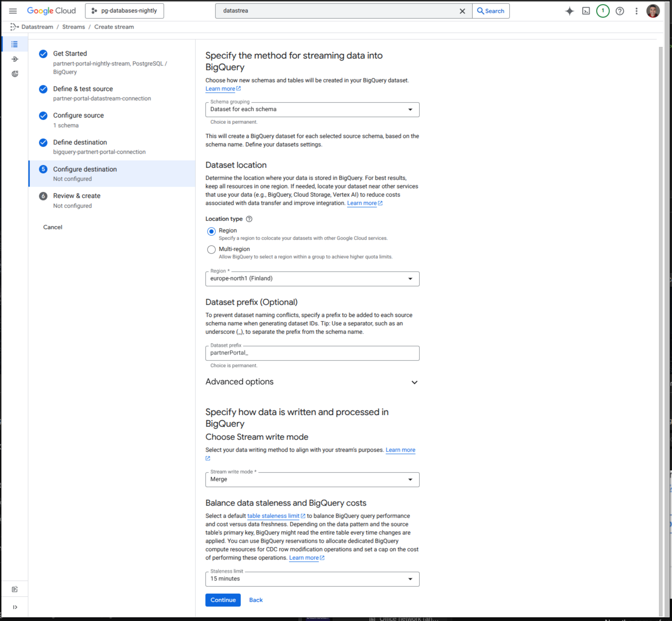Select the Region radio button
This screenshot has width=672, height=621.
[211, 231]
